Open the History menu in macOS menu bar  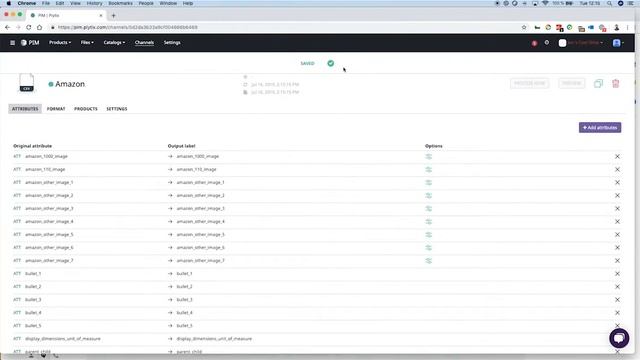coord(94,3)
